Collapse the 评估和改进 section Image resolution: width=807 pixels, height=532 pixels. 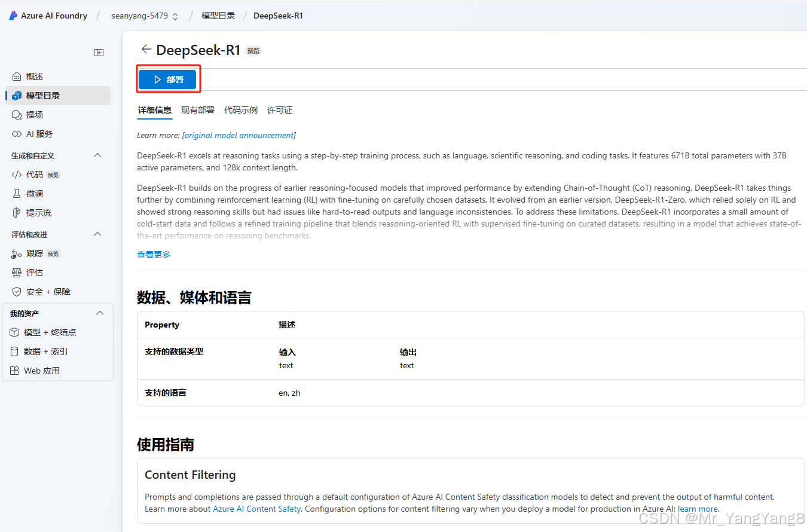click(x=98, y=234)
